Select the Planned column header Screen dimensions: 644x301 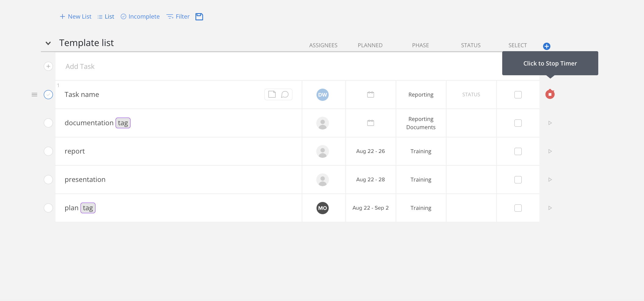[370, 45]
